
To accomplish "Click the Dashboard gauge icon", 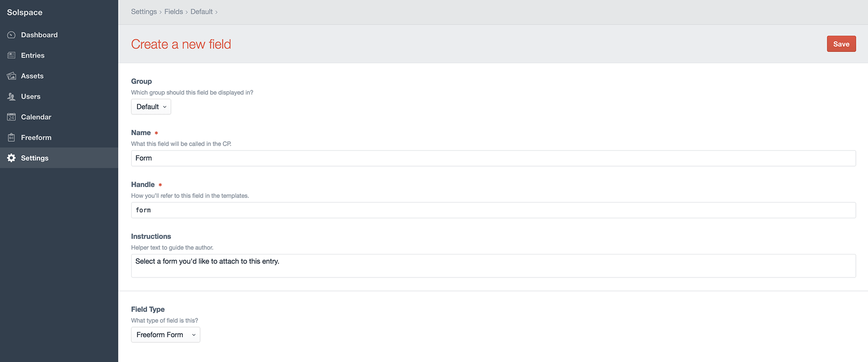I will pos(12,35).
